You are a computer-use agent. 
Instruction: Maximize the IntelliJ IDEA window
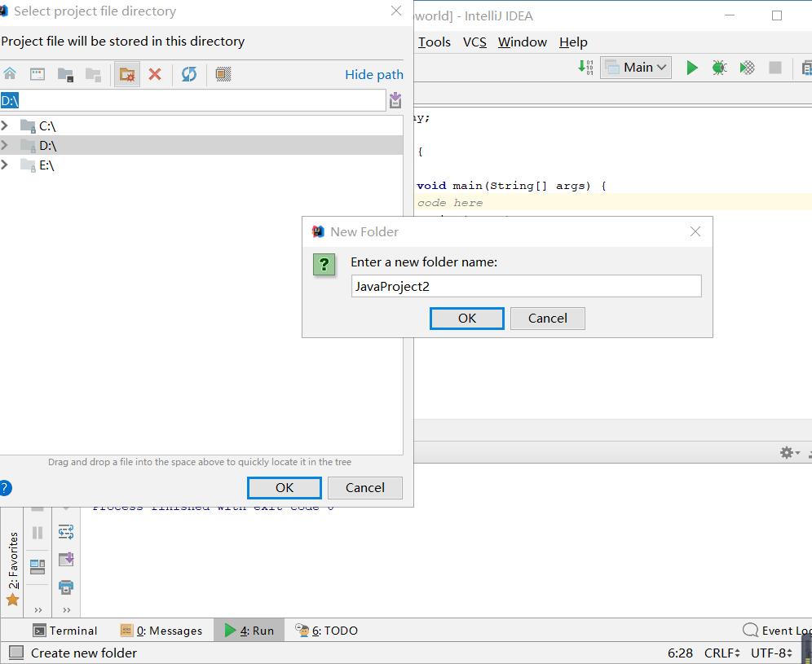coord(776,15)
